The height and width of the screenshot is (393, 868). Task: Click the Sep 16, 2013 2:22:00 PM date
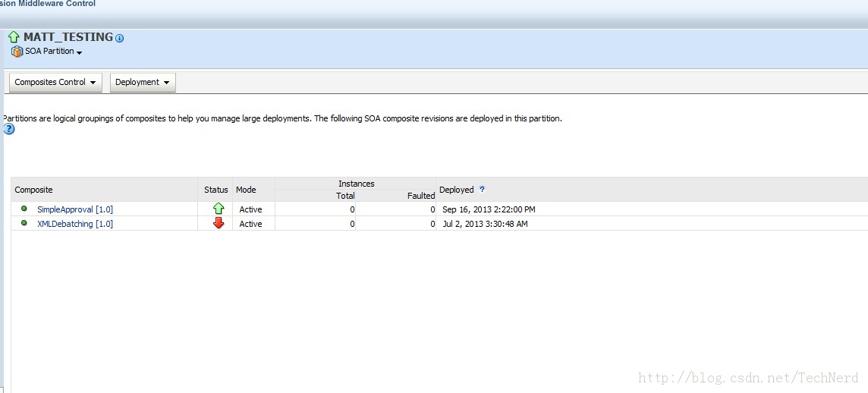tap(489, 209)
